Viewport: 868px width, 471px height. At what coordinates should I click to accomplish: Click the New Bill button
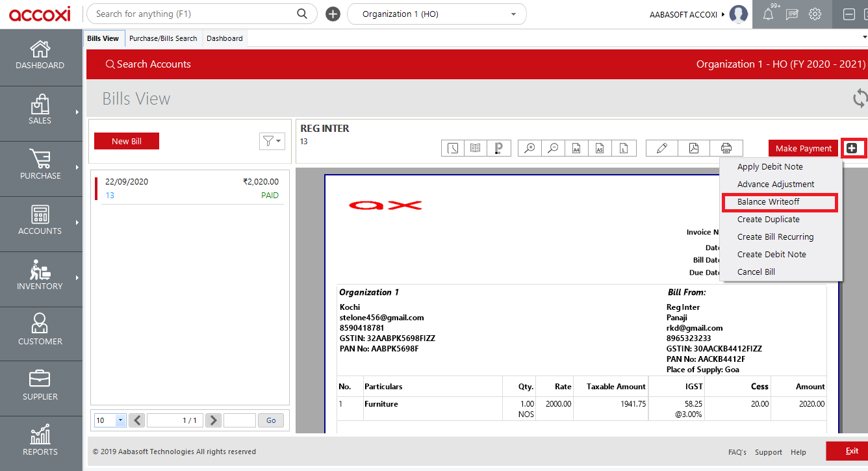click(x=127, y=141)
